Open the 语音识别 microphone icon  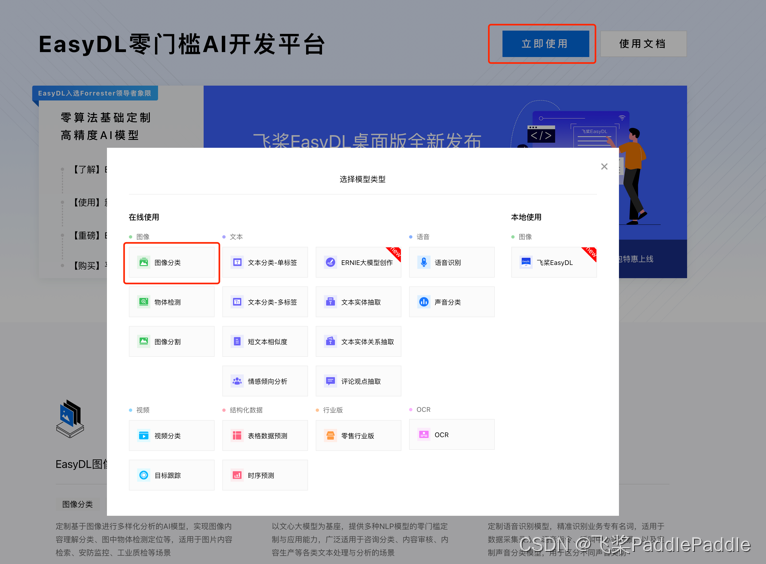(424, 263)
